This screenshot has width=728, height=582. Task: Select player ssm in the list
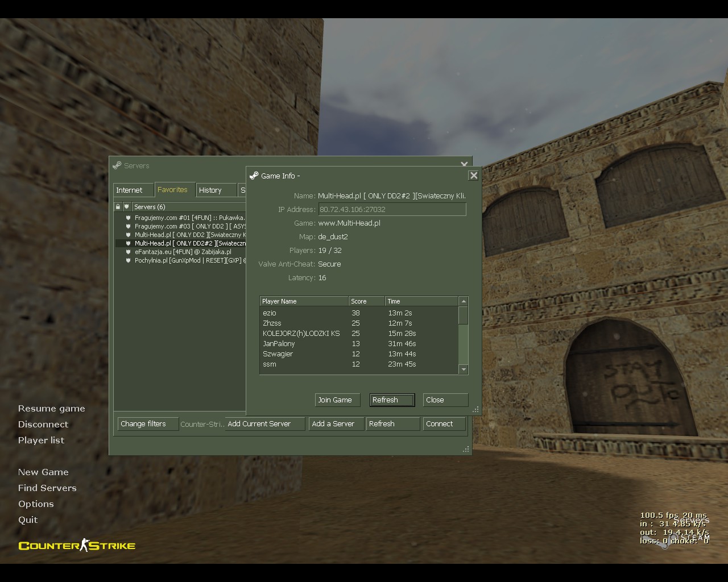click(359, 364)
